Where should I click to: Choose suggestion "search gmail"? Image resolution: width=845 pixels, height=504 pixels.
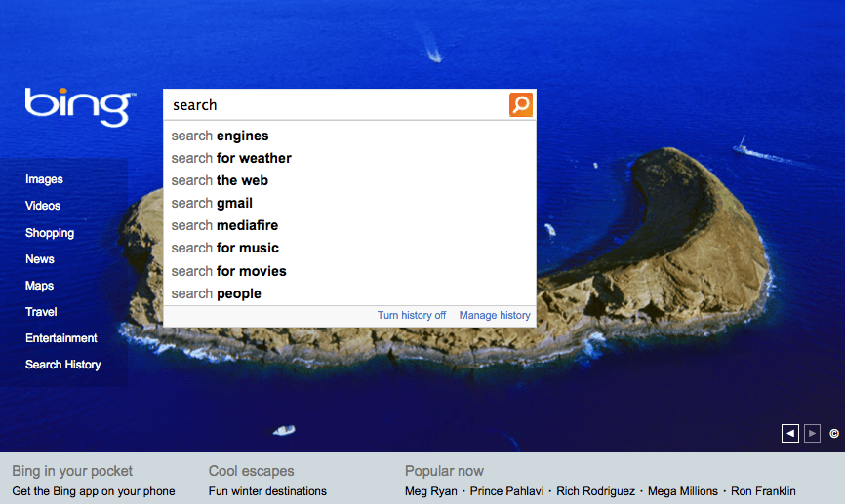click(x=349, y=203)
